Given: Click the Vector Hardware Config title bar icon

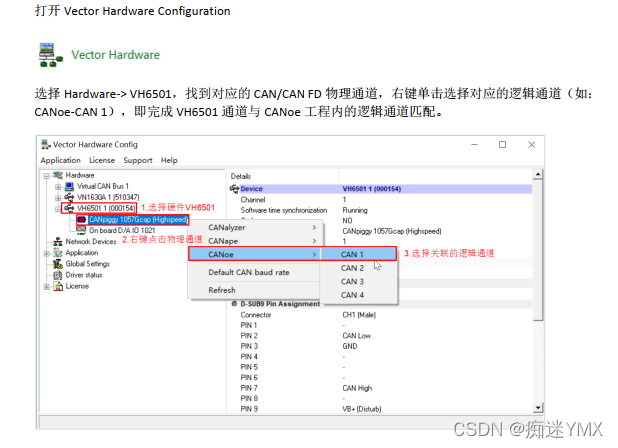Looking at the screenshot, I should tap(46, 145).
